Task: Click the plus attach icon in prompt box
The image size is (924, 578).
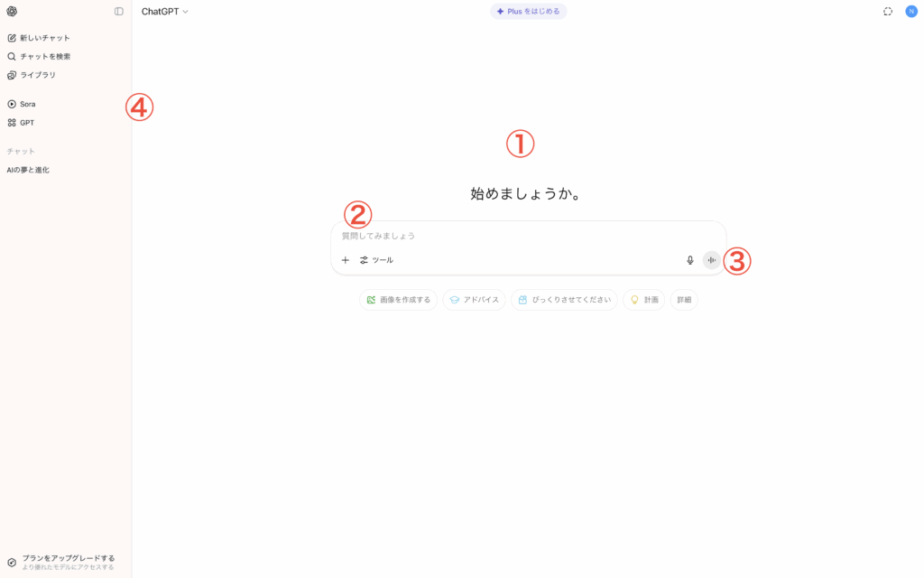Action: coord(345,260)
